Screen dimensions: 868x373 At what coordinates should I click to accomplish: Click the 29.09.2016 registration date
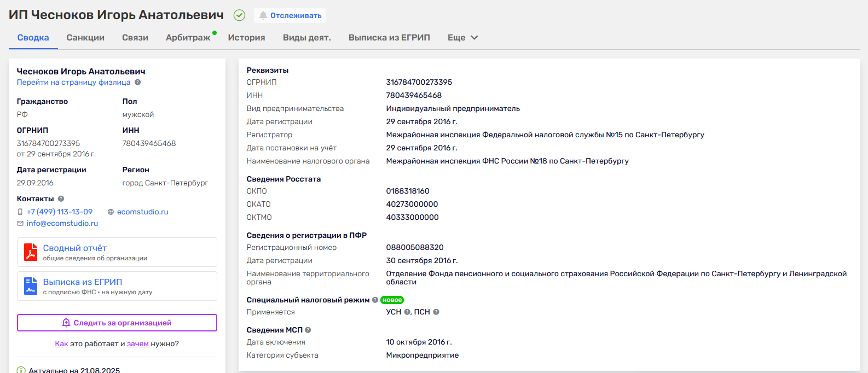[x=35, y=183]
